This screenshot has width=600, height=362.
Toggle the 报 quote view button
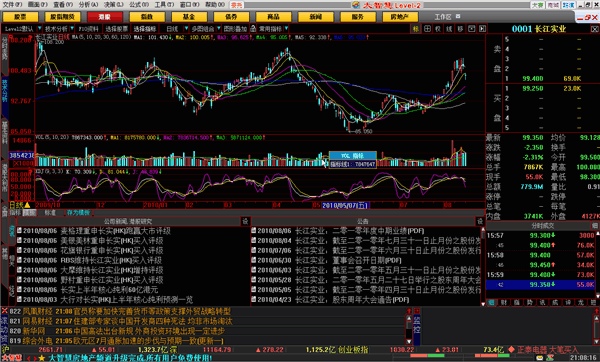click(416, 29)
